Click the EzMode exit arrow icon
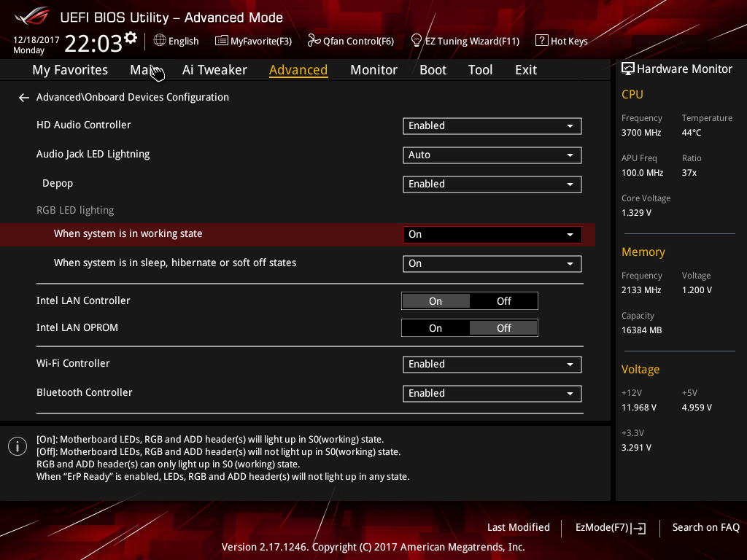The width and height of the screenshot is (747, 560). click(x=638, y=528)
